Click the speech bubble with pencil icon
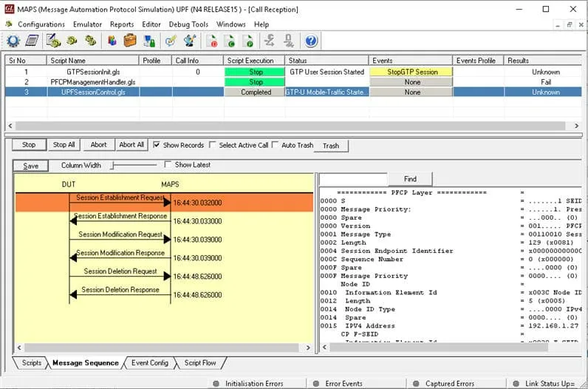The image size is (588, 389). 171,41
